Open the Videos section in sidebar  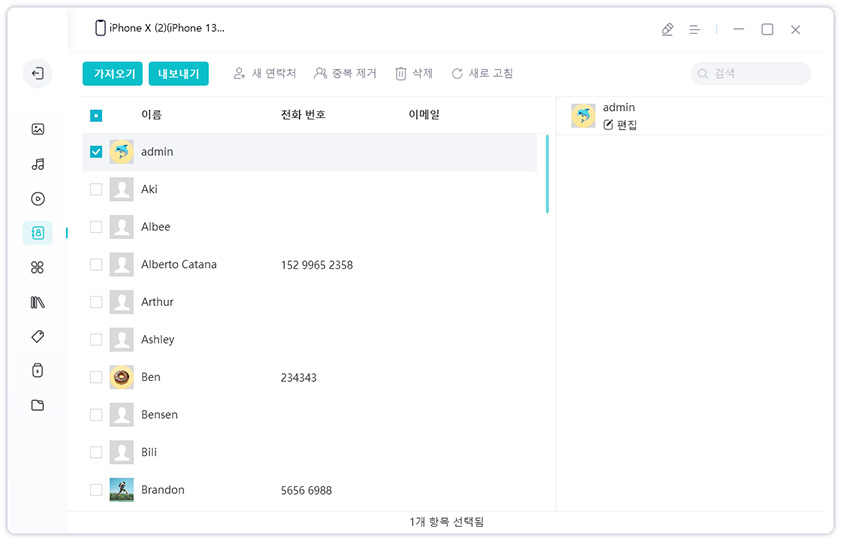(38, 199)
